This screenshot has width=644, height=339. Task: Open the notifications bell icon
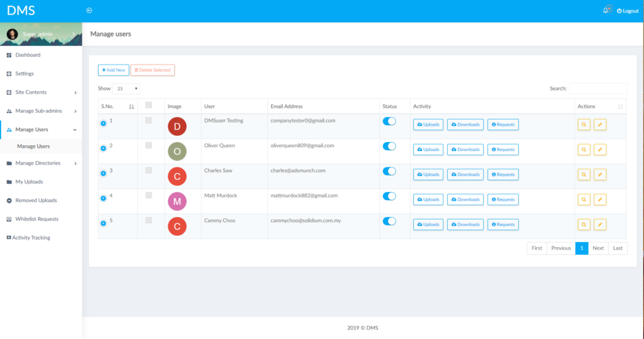pos(606,11)
